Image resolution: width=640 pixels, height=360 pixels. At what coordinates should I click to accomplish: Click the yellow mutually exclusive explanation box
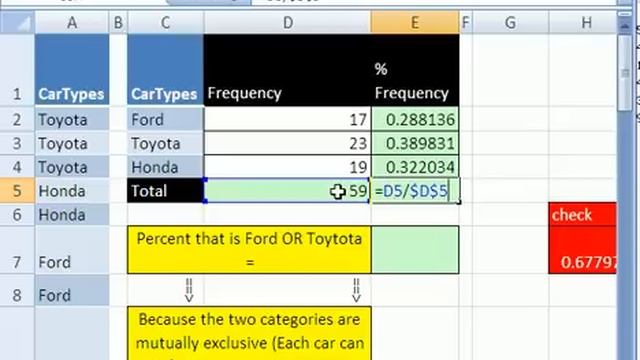pos(249,333)
